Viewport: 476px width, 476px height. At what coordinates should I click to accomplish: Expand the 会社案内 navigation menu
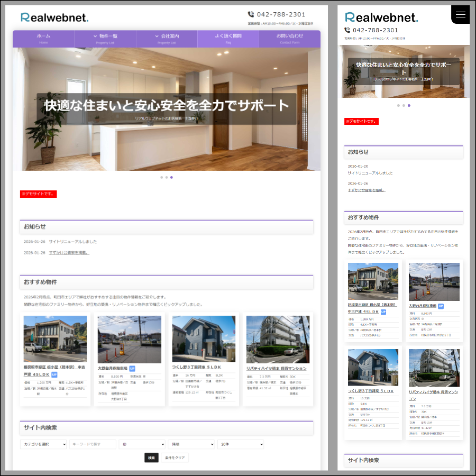167,39
